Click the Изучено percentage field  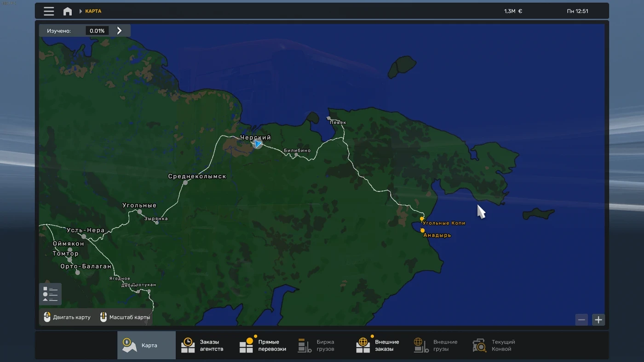pyautogui.click(x=97, y=30)
